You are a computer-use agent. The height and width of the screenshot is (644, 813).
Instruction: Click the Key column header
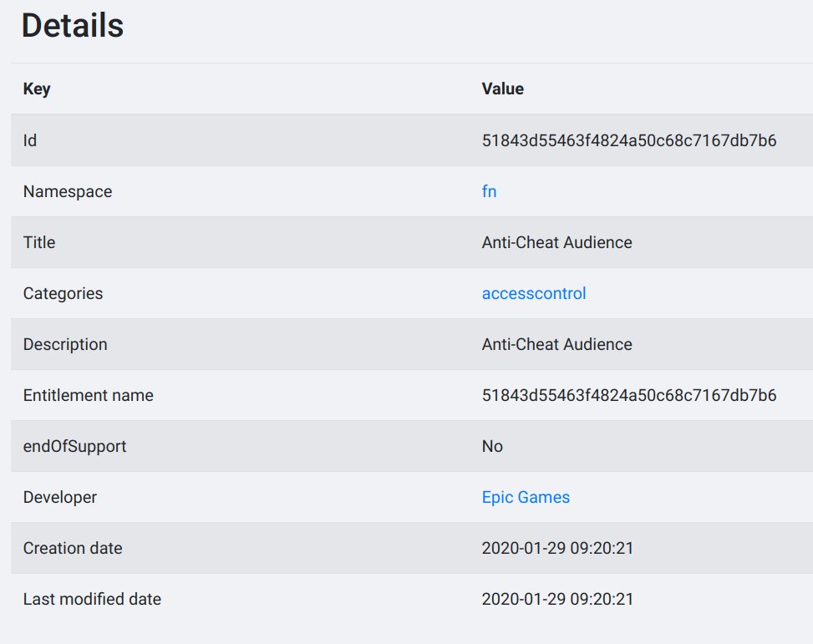[x=37, y=89]
